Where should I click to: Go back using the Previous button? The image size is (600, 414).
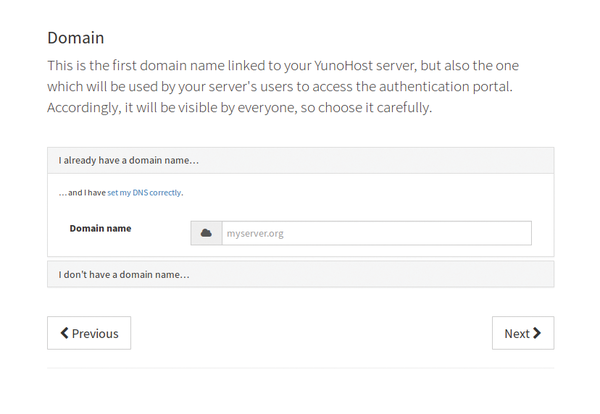tap(89, 333)
